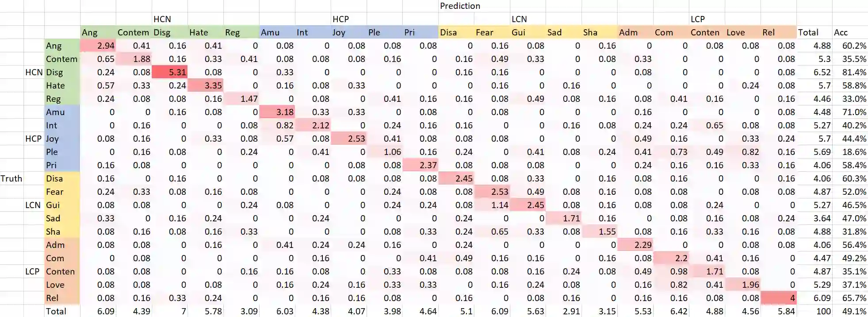Click the Prediction header cell
Image resolution: width=868 pixels, height=317 pixels.
(x=460, y=6)
